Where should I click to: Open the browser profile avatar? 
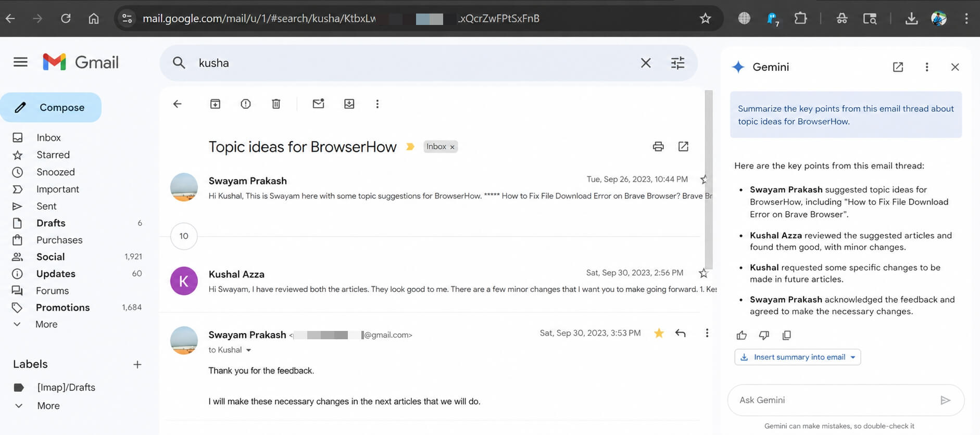pos(939,19)
